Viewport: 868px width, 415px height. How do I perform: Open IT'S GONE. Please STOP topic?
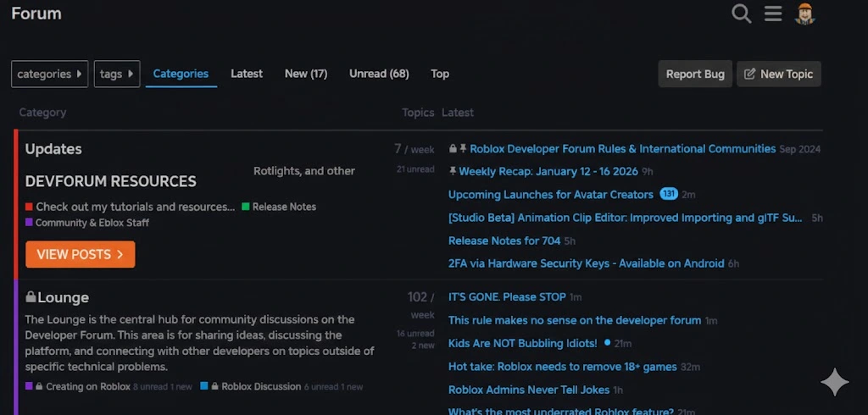(x=507, y=297)
